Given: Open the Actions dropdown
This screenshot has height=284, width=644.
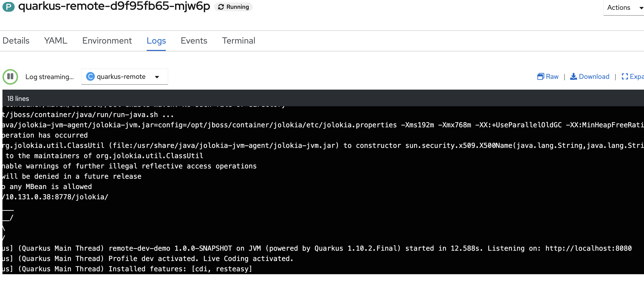Looking at the screenshot, I should coord(622,8).
